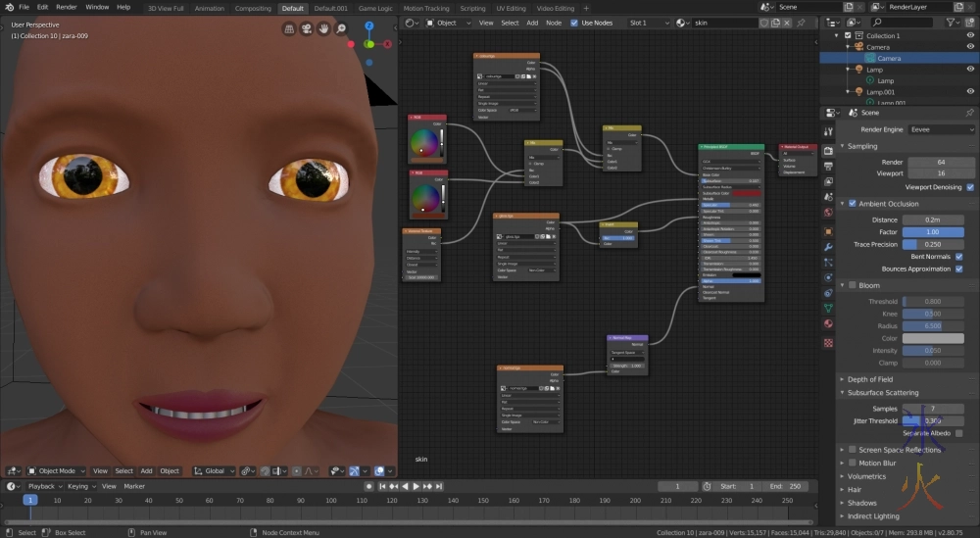Viewport: 980px width, 538px height.
Task: Disable the Ambient Occlusion checkbox
Action: 852,204
